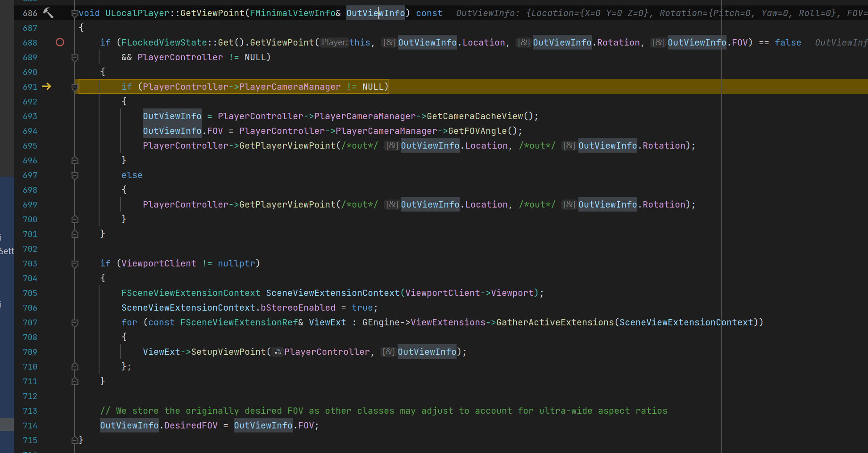The width and height of the screenshot is (868, 453).
Task: Click the yellow execution arrow on line 691
Action: point(46,86)
